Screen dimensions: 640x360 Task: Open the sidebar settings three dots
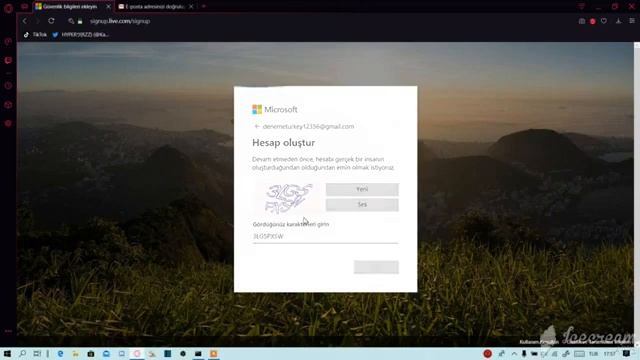tap(8, 331)
